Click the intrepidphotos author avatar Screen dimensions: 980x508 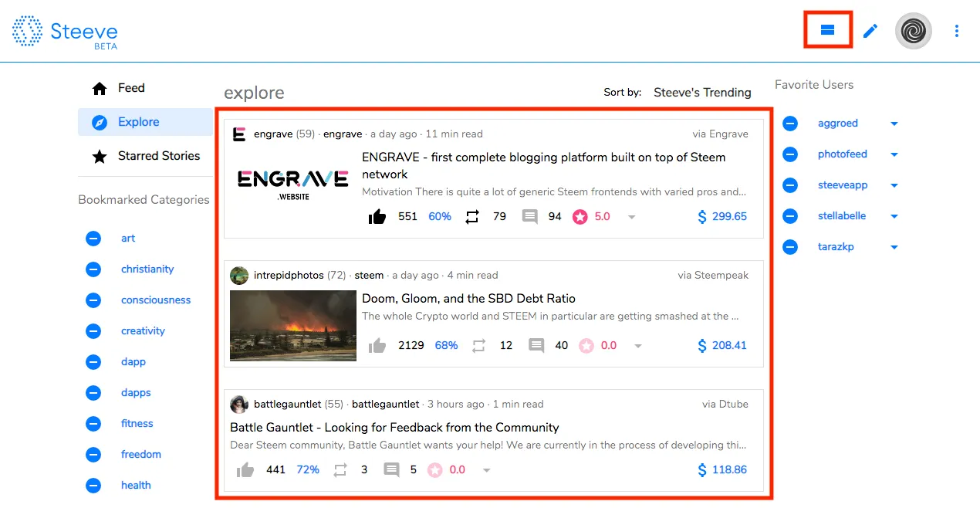coord(239,276)
